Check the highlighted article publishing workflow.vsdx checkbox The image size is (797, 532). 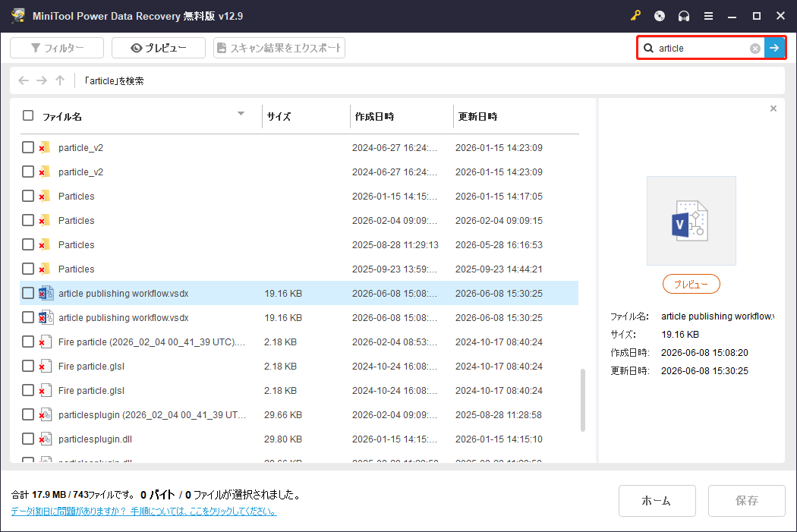click(x=28, y=293)
